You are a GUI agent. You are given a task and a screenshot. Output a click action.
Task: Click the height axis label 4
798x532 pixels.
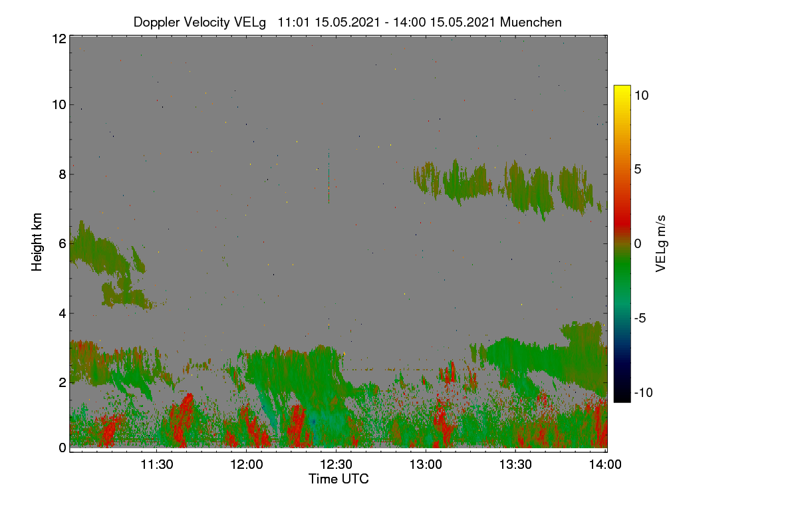point(63,313)
